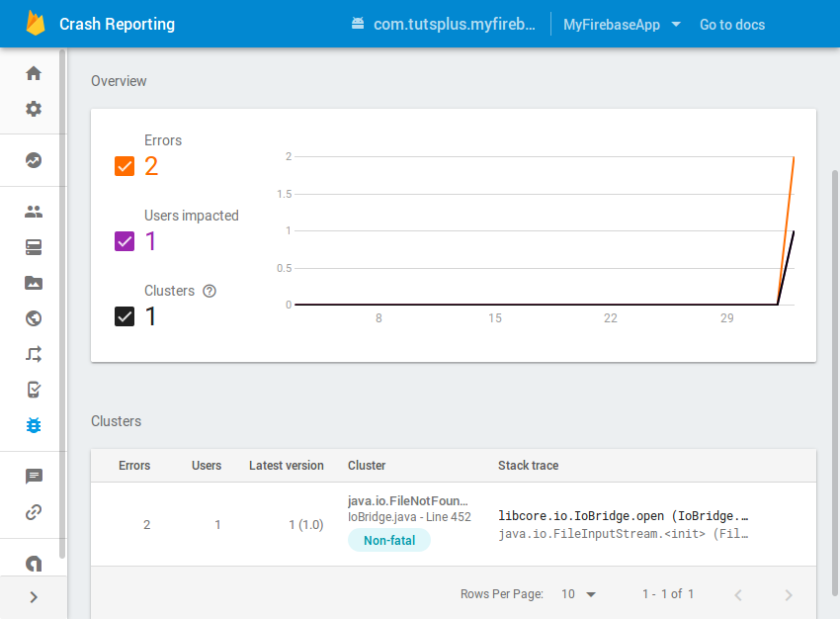Open the Rows Per Page dropdown
Image resolution: width=840 pixels, height=619 pixels.
[578, 594]
